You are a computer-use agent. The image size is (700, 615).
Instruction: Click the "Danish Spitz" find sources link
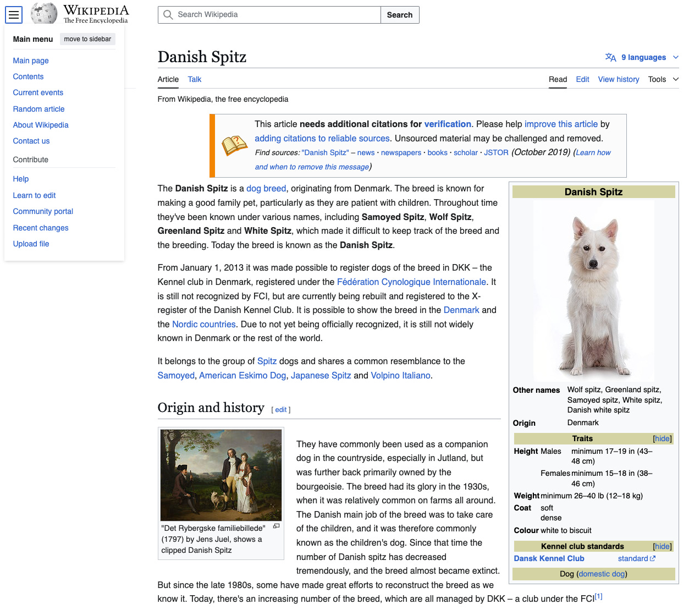(325, 153)
